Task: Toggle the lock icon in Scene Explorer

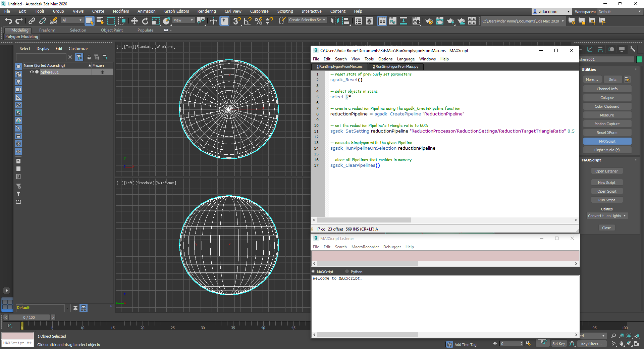Action: 89,57
